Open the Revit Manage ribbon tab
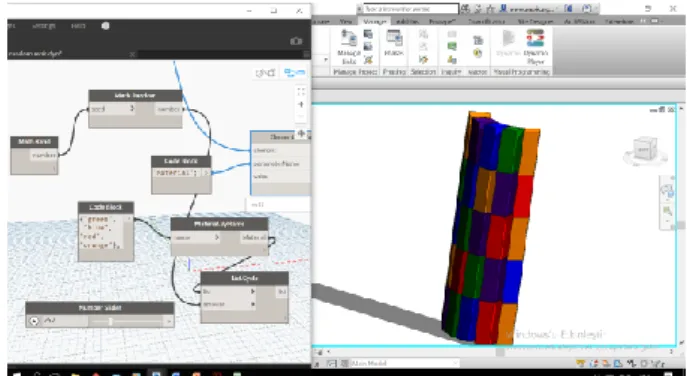Viewport: 687px width, 376px height. click(375, 21)
